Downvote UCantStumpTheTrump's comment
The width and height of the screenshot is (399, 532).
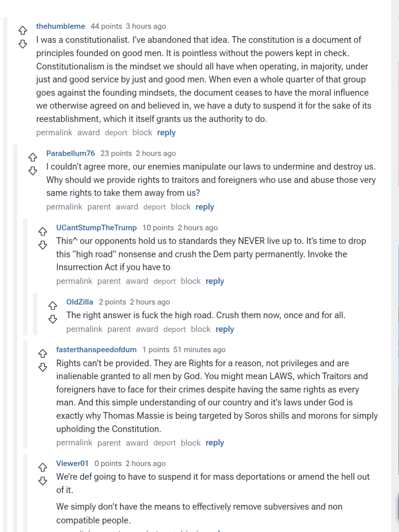tap(43, 245)
